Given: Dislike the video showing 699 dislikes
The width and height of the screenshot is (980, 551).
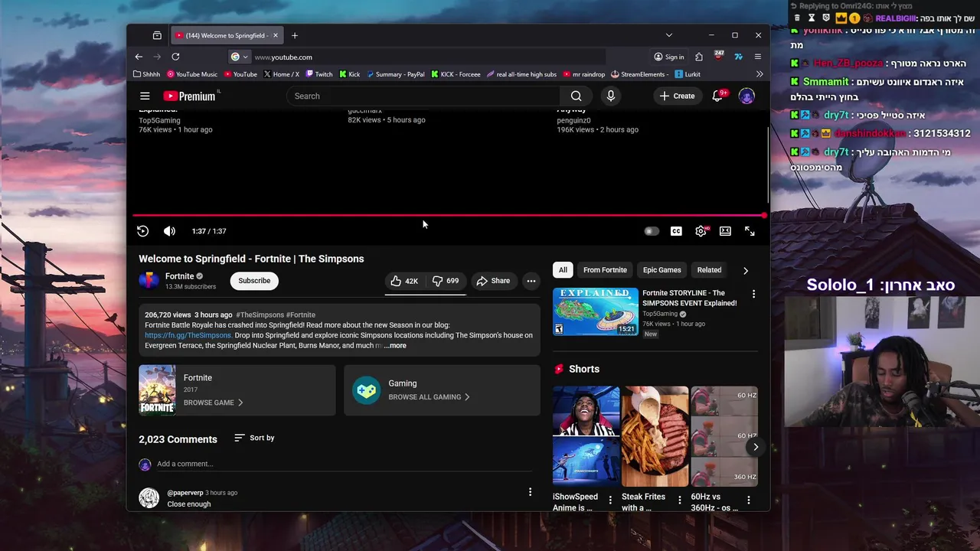Looking at the screenshot, I should (446, 281).
